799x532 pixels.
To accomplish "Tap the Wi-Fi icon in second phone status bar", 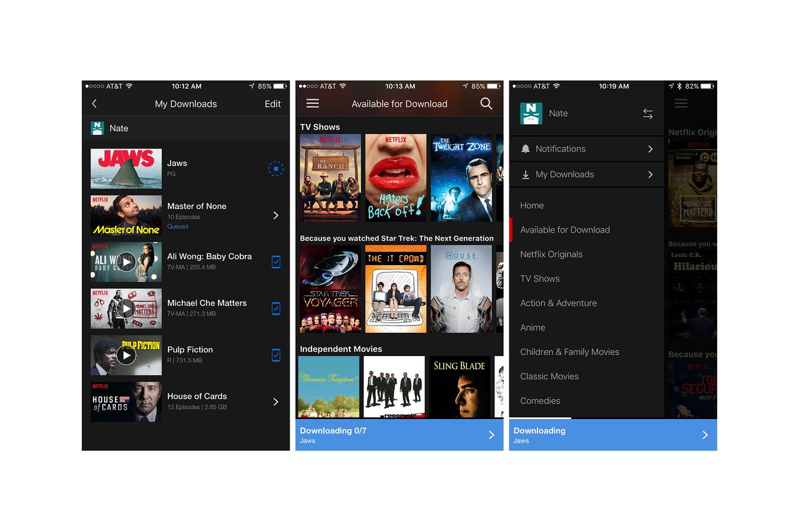I will point(343,86).
